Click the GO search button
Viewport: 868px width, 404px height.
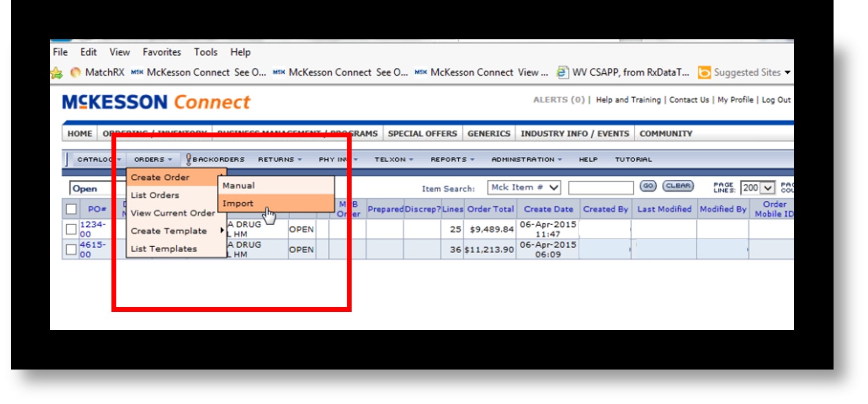click(x=648, y=186)
